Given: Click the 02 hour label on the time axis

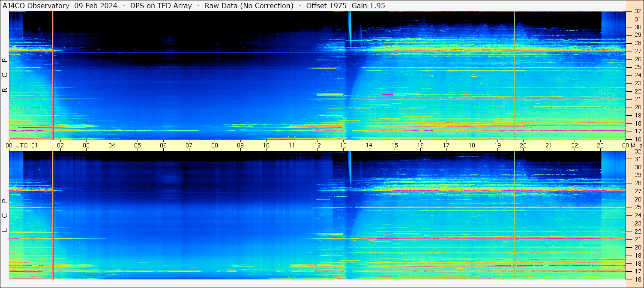Looking at the screenshot, I should pyautogui.click(x=60, y=145).
